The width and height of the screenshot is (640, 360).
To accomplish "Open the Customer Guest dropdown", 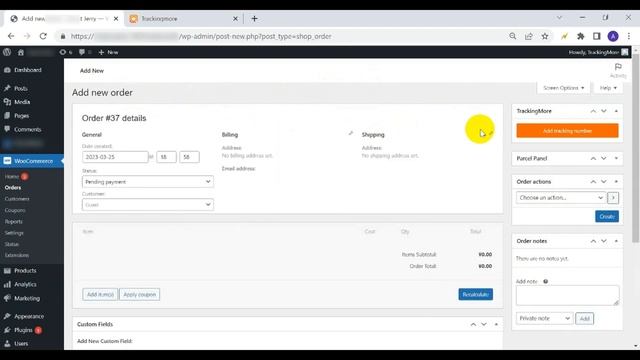I will pos(147,204).
